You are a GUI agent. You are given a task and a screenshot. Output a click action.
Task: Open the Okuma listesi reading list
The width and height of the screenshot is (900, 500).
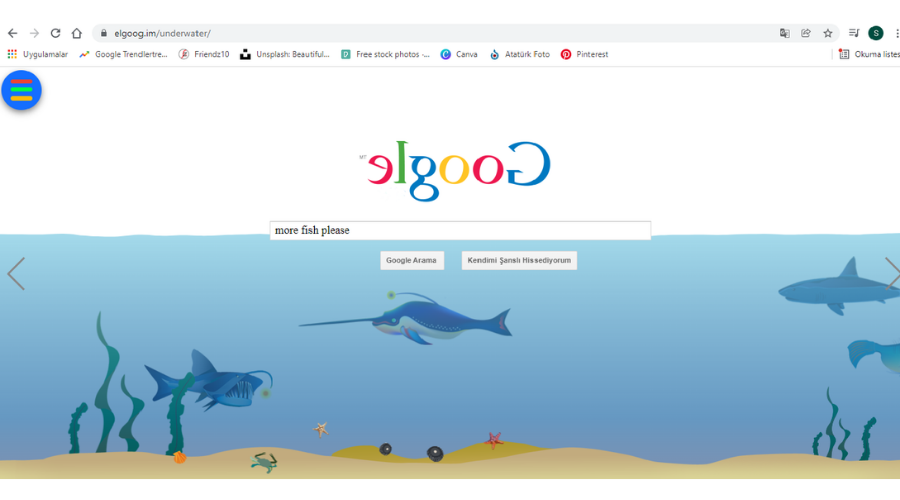(x=870, y=55)
